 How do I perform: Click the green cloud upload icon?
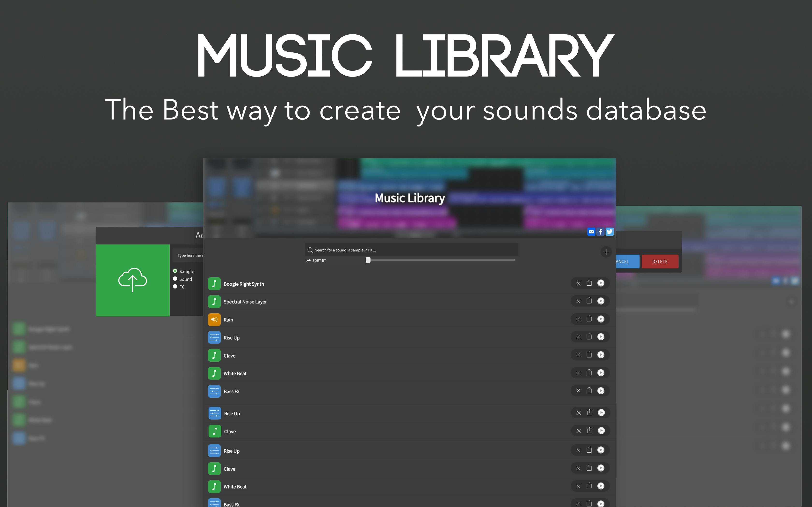tap(132, 280)
